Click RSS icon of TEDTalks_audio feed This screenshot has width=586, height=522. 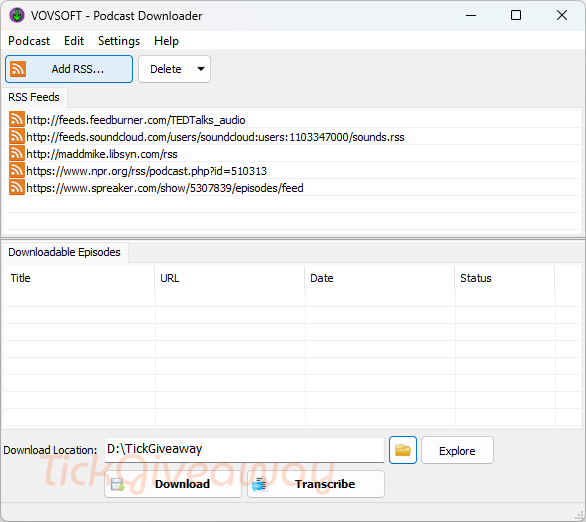click(17, 120)
